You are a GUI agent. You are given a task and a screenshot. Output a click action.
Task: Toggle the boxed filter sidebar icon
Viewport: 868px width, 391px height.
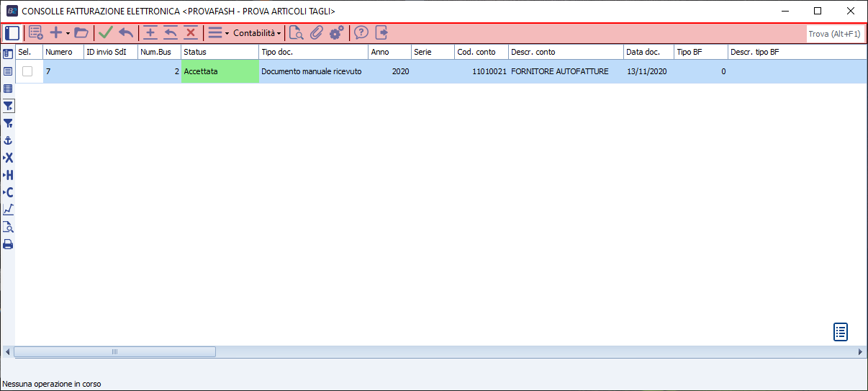click(8, 106)
